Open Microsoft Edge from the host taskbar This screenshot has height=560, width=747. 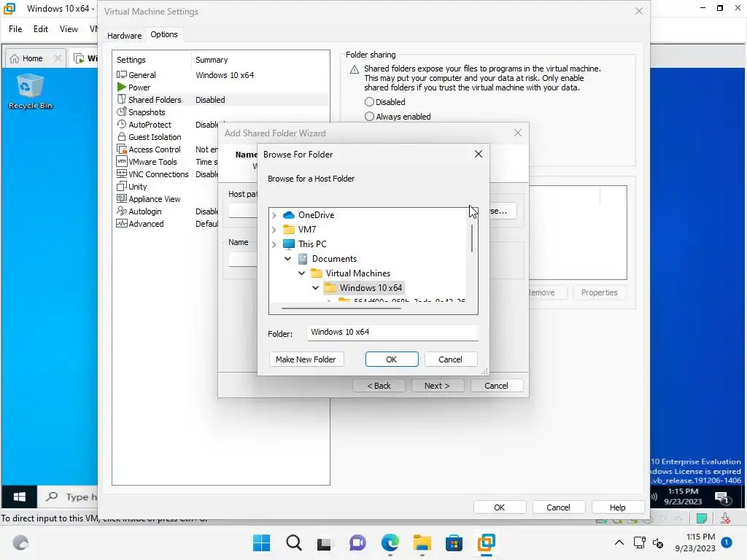(390, 542)
